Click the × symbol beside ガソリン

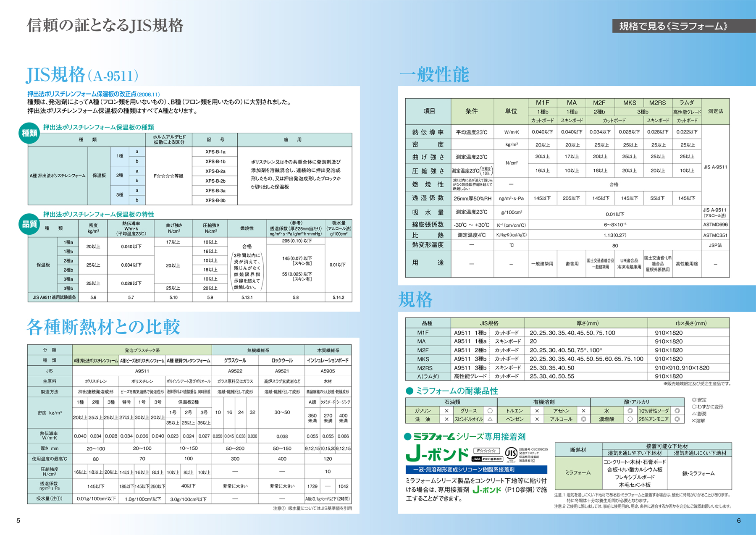coord(446,411)
